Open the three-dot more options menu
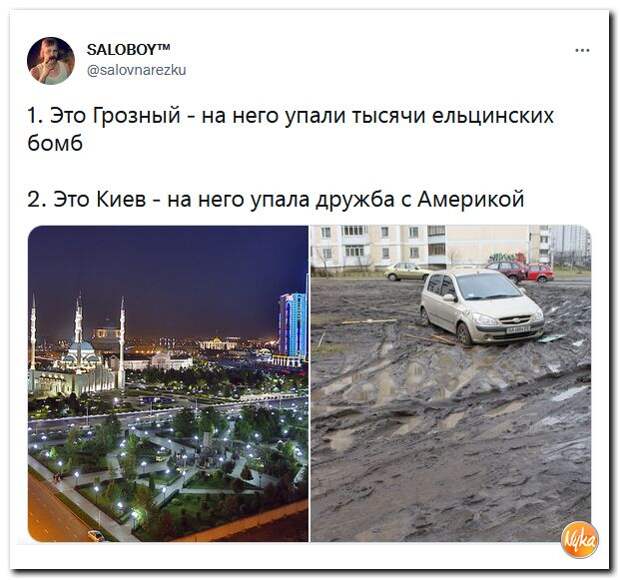The width and height of the screenshot is (620, 580). point(582,51)
